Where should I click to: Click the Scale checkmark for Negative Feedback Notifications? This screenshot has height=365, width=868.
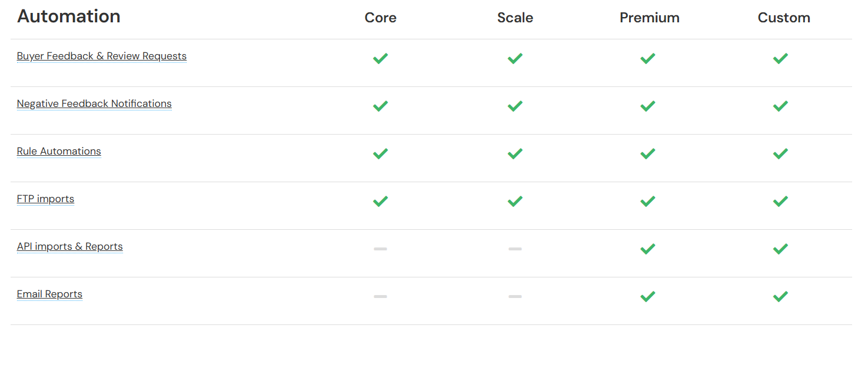515,106
